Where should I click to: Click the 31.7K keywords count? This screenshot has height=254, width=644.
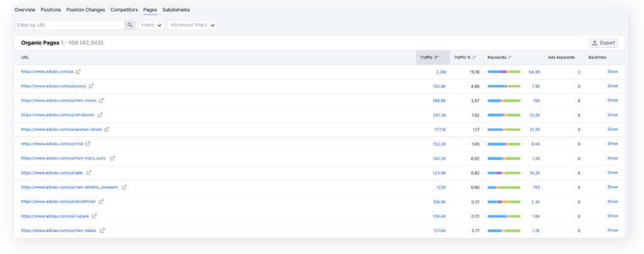535,130
